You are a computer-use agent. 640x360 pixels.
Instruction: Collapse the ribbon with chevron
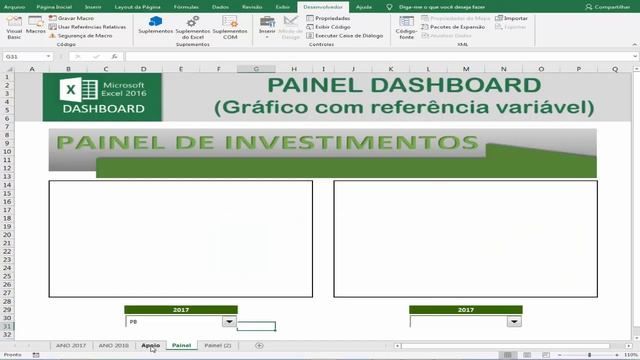[634, 44]
